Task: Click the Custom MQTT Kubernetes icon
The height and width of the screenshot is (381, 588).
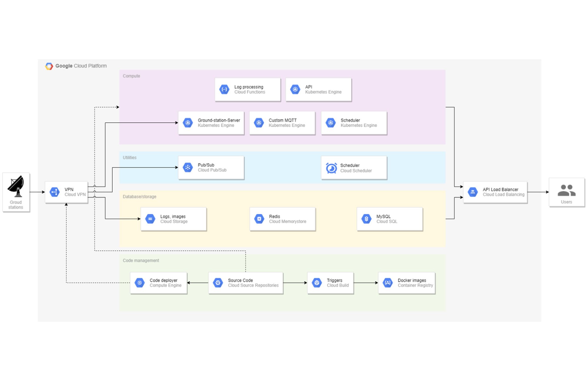Action: [259, 123]
